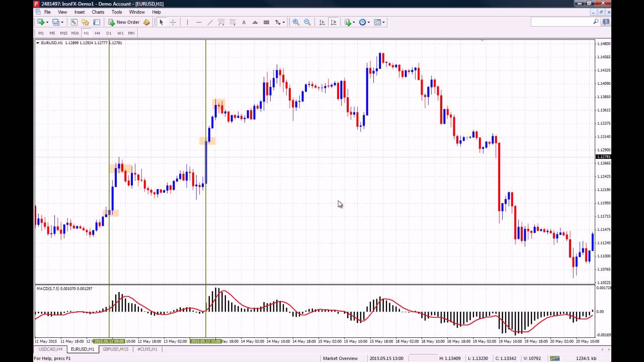
Task: Switch to M15 timeframe
Action: 63,33
